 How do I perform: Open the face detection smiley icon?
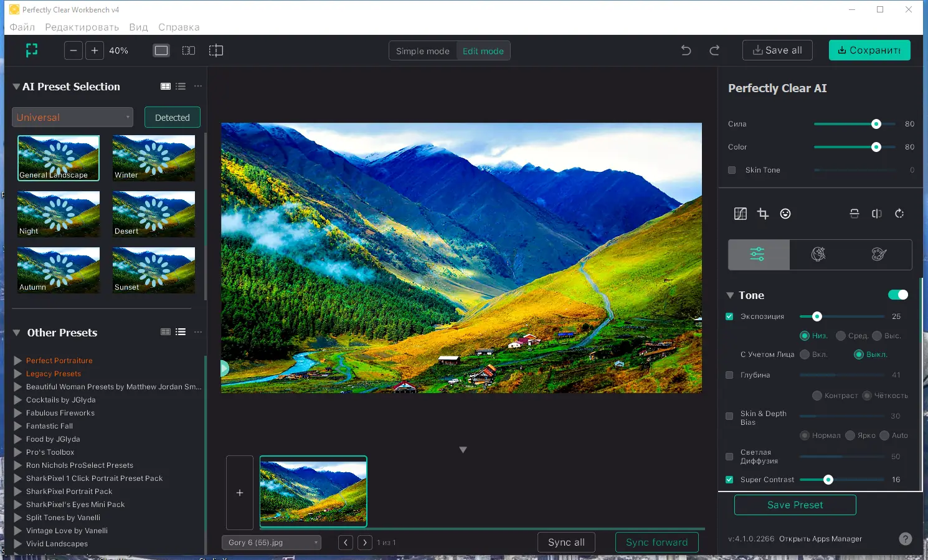(x=785, y=214)
